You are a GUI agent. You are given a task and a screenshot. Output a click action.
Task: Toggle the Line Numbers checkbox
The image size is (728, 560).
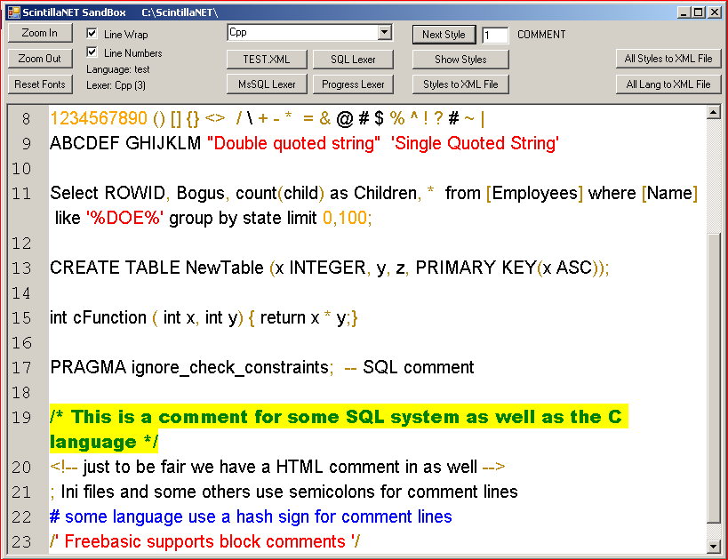tap(92, 52)
